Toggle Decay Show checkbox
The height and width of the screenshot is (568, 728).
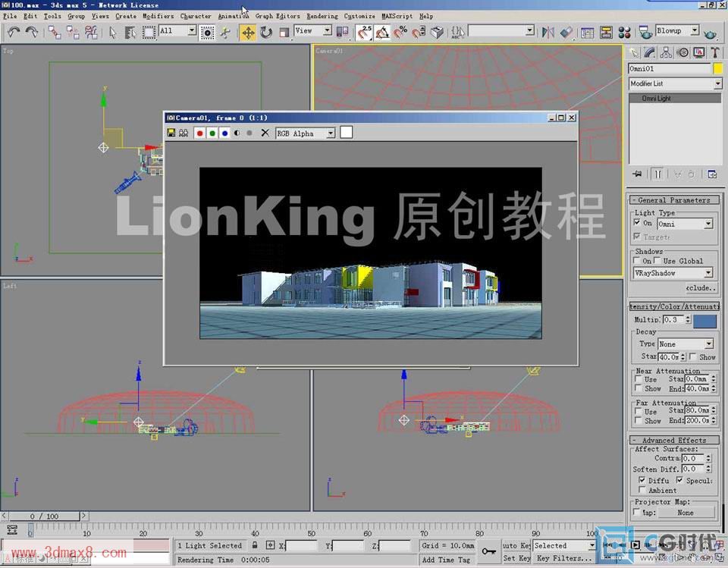(693, 356)
